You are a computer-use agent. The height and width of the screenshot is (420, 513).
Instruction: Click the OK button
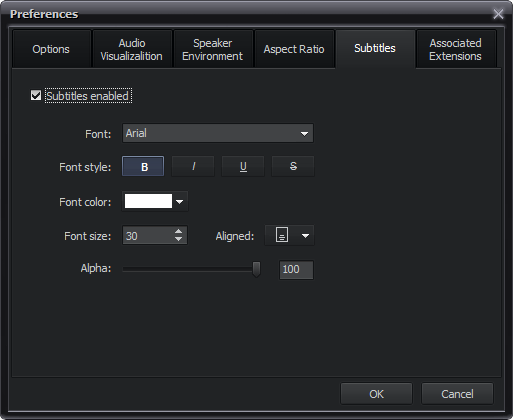376,394
